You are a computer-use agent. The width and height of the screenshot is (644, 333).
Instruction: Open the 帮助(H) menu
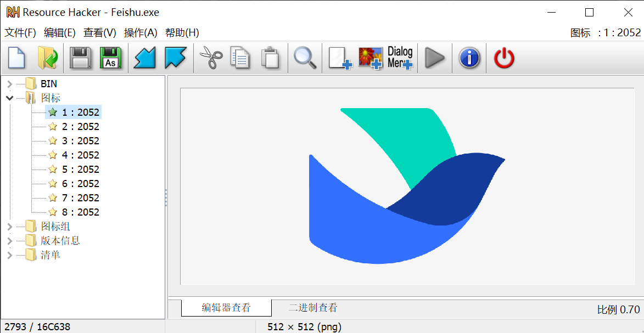pos(182,33)
